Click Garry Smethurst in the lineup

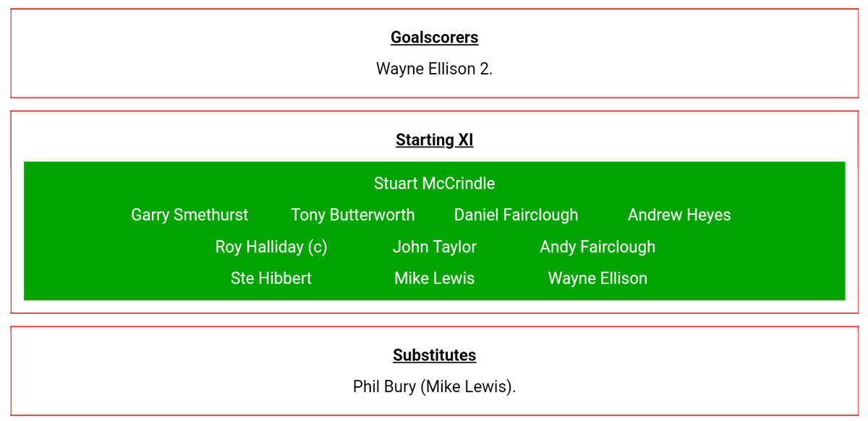[190, 216]
